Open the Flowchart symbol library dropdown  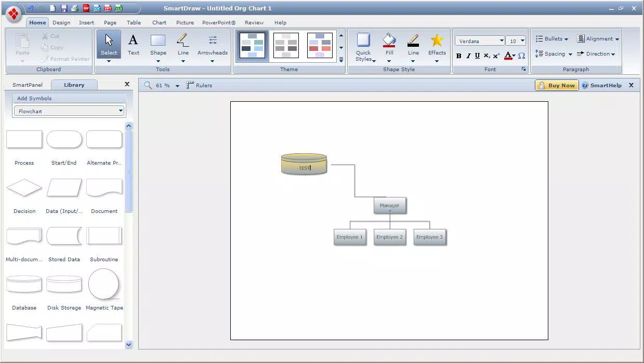tap(121, 111)
